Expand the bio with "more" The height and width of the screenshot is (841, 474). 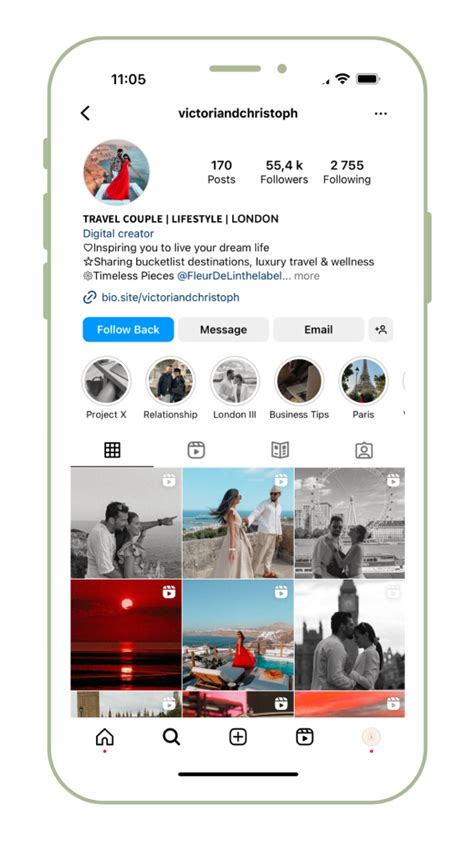(x=307, y=276)
